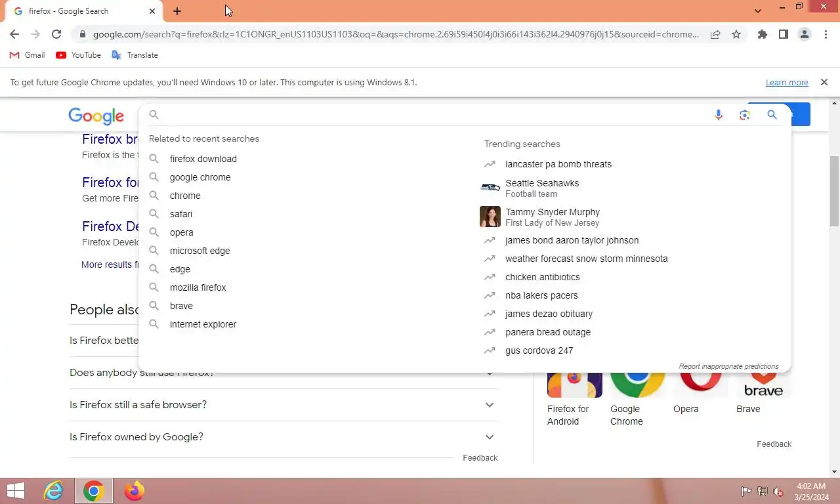Screen dimensions: 840x504
Task: Follow the Learn more link
Action: [787, 82]
